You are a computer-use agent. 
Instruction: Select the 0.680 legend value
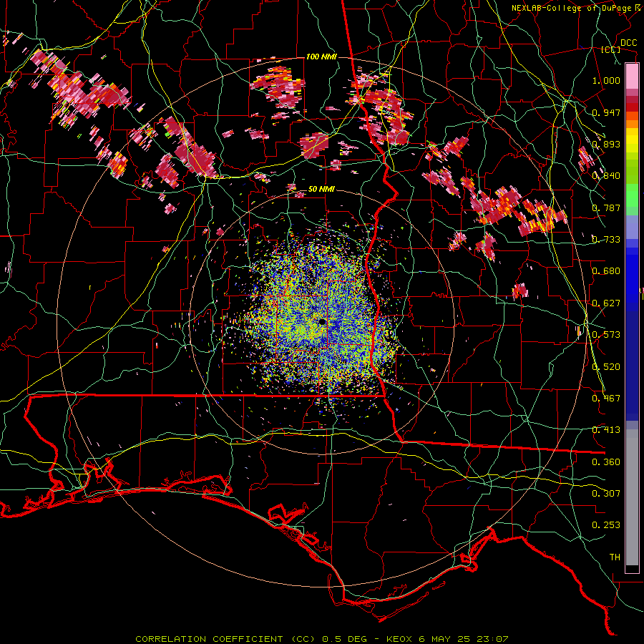pos(606,271)
